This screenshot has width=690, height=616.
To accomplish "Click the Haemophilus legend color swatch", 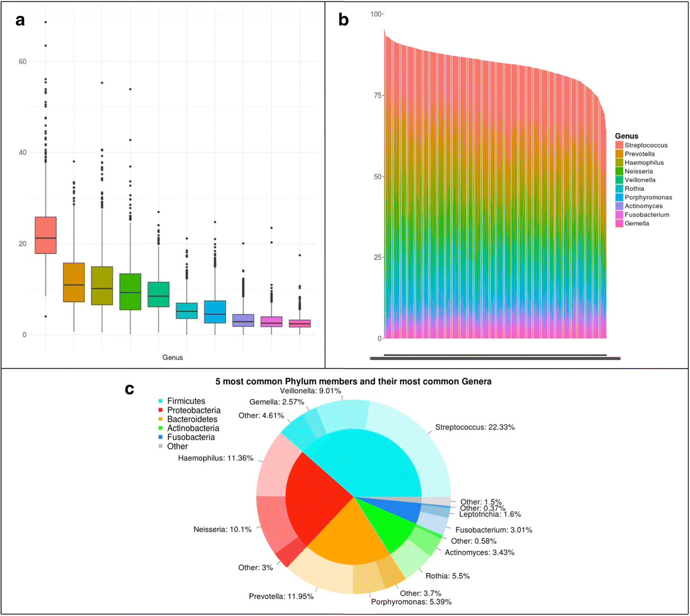I will coord(619,162).
